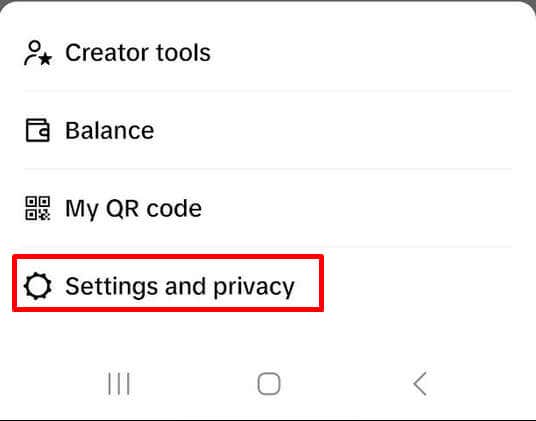
Task: Click the "Creator tools" text label
Action: pos(138,53)
